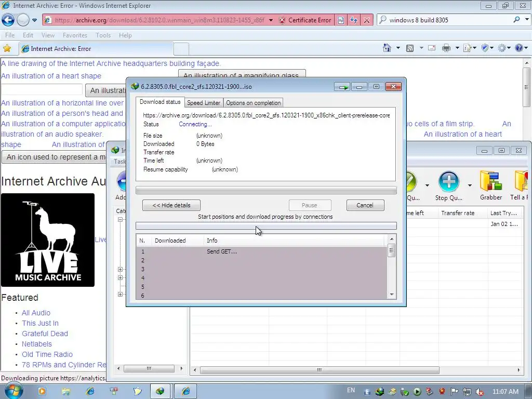Click the Refresh page icon
This screenshot has width=532, height=399.
click(353, 20)
